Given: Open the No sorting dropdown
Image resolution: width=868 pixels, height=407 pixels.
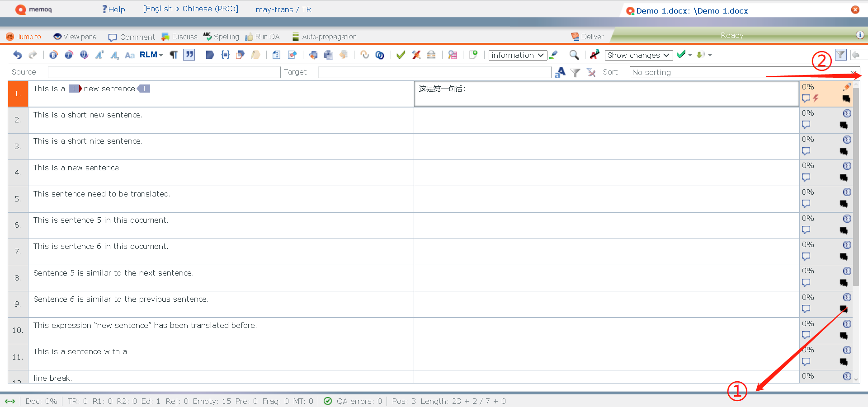Looking at the screenshot, I should coord(745,72).
